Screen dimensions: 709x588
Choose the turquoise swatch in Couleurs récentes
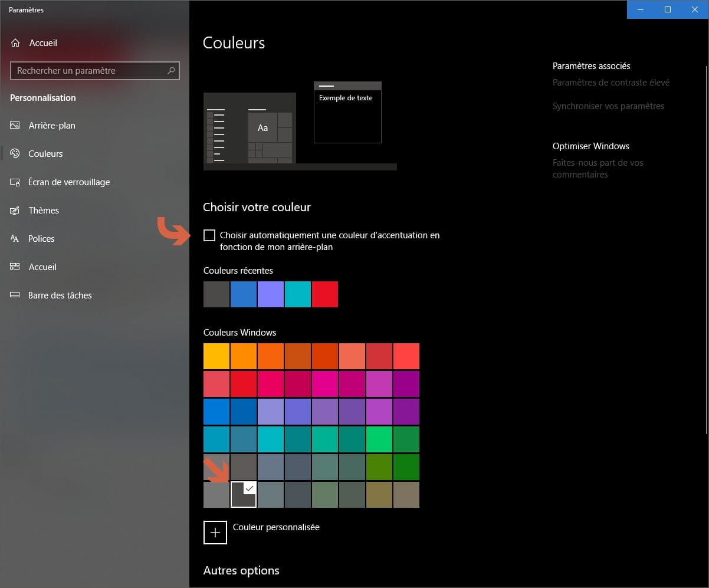click(x=298, y=294)
